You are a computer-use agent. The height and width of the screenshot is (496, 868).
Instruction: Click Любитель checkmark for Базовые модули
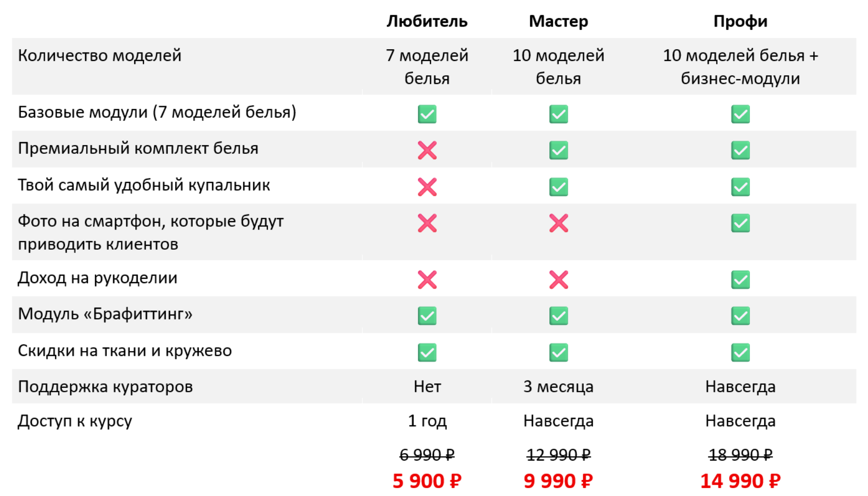pos(427,114)
